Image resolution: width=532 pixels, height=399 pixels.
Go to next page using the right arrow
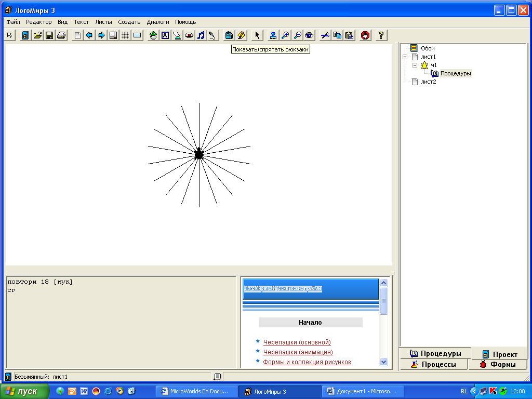pyautogui.click(x=101, y=35)
